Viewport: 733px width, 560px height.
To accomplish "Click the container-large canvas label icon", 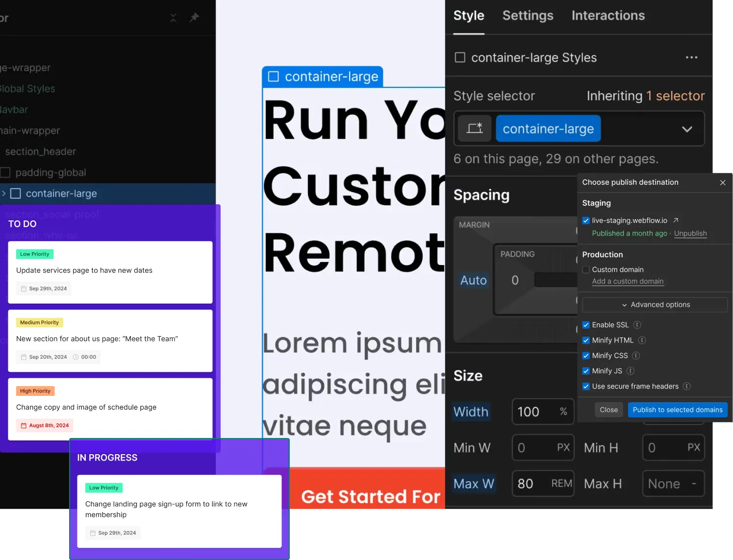I will [x=274, y=76].
